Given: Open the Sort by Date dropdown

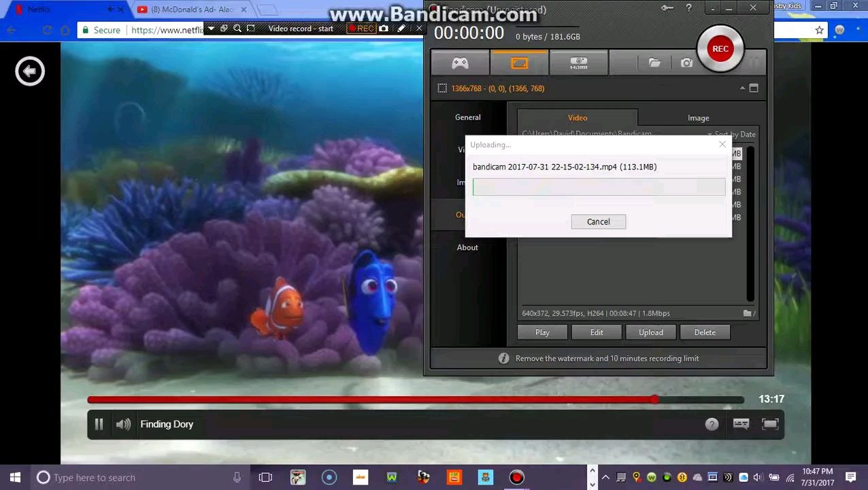Looking at the screenshot, I should [731, 135].
